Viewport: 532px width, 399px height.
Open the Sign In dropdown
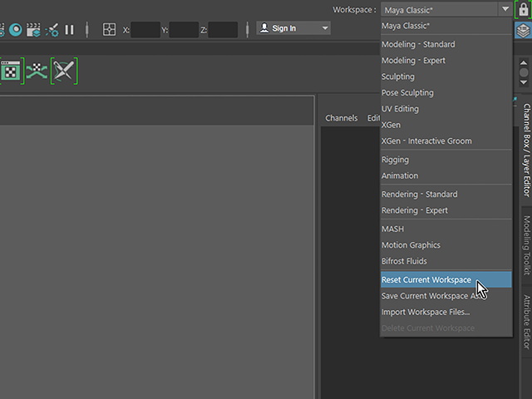[293, 28]
